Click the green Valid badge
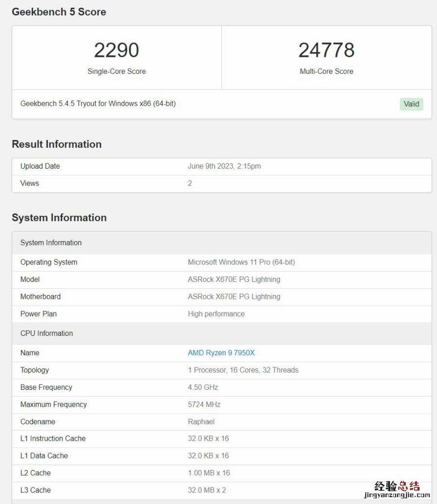Image resolution: width=437 pixels, height=504 pixels. 411,104
